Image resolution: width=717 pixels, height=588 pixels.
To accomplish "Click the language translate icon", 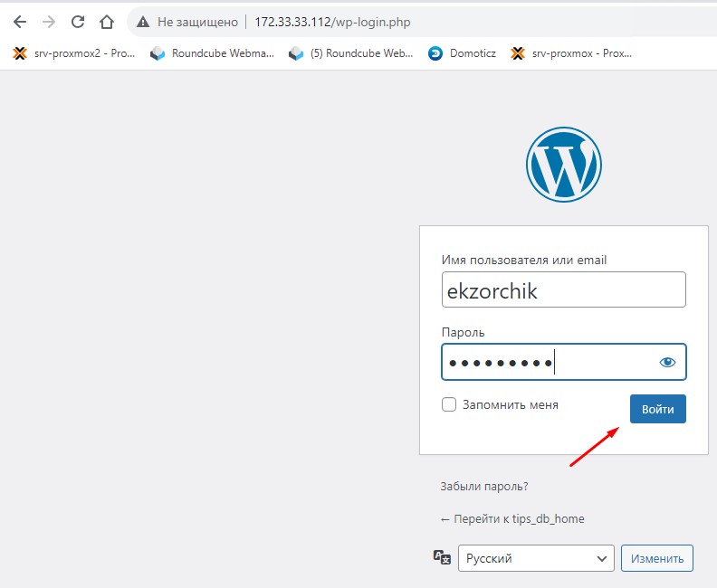I will tap(442, 558).
